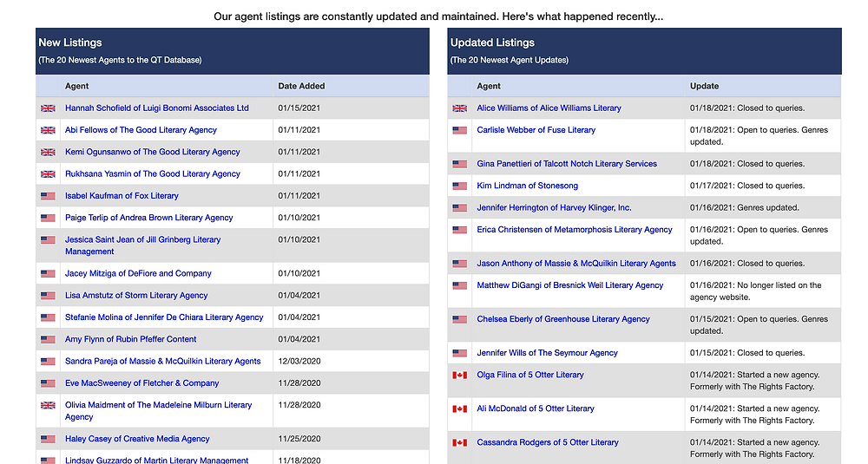Image resolution: width=868 pixels, height=464 pixels.
Task: Click Canada flag beside Cassandra Rodgers
Action: pos(459,443)
